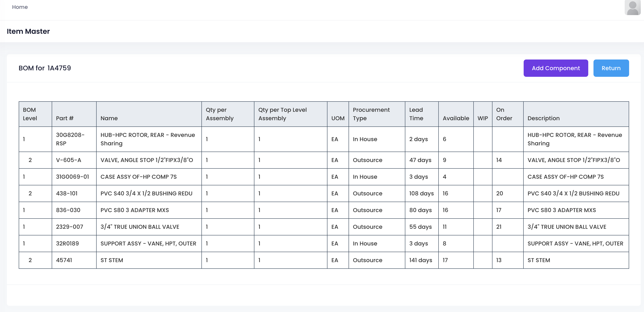Click the 2329-007 part number cell
Screen dimensions: 644x312
(x=69, y=227)
